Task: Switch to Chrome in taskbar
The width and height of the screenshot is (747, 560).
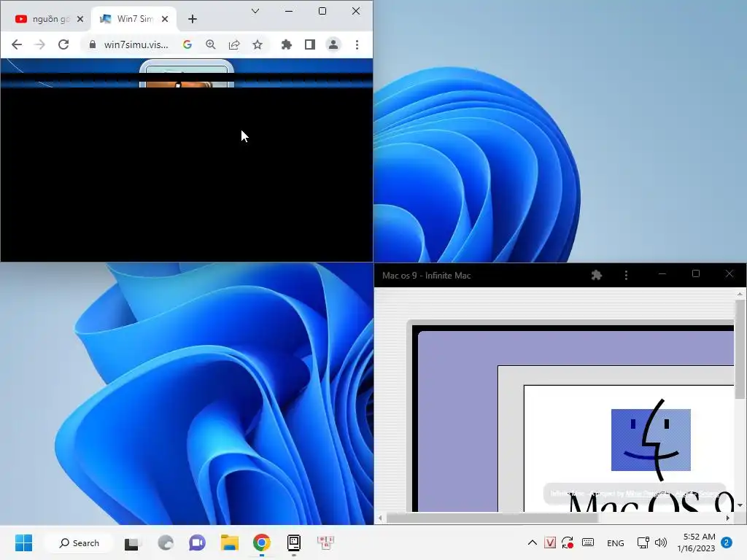Action: click(262, 542)
